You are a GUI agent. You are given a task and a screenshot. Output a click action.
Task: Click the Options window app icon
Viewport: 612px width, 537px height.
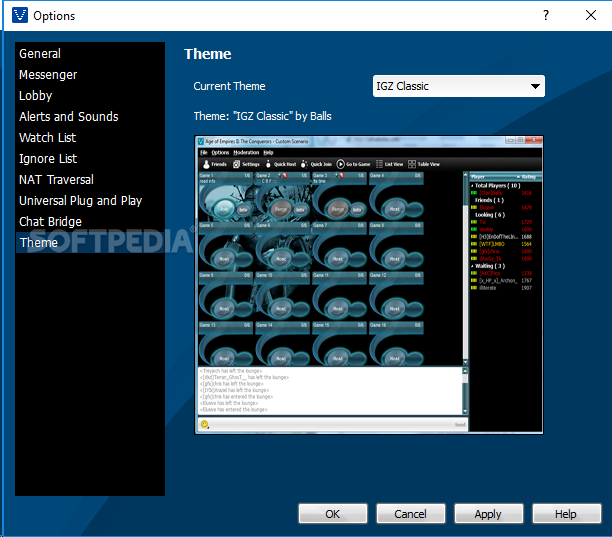point(20,16)
